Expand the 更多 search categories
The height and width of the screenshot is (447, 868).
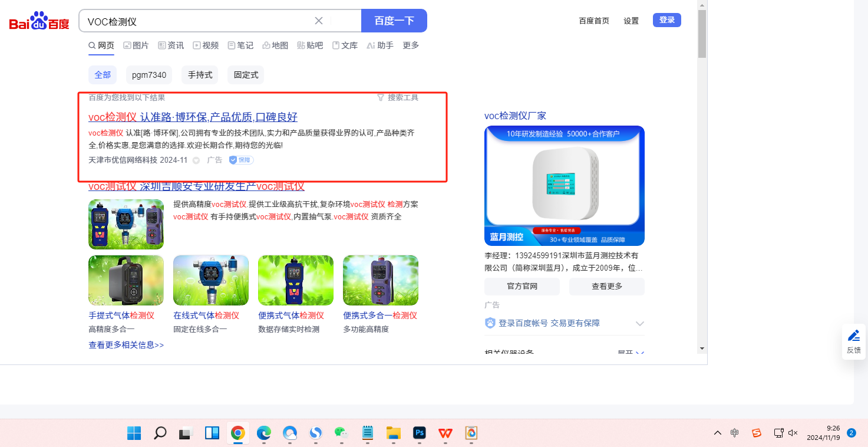(411, 45)
